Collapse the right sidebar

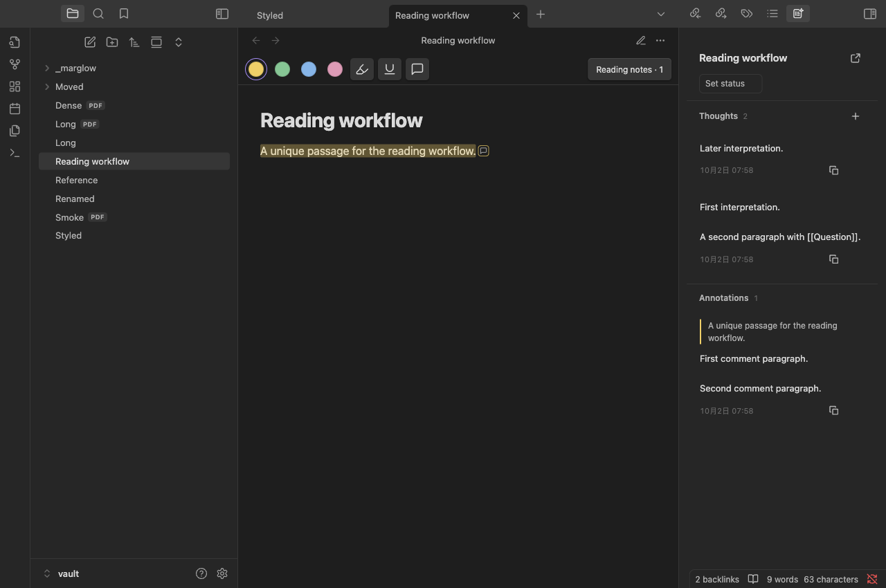tap(870, 14)
